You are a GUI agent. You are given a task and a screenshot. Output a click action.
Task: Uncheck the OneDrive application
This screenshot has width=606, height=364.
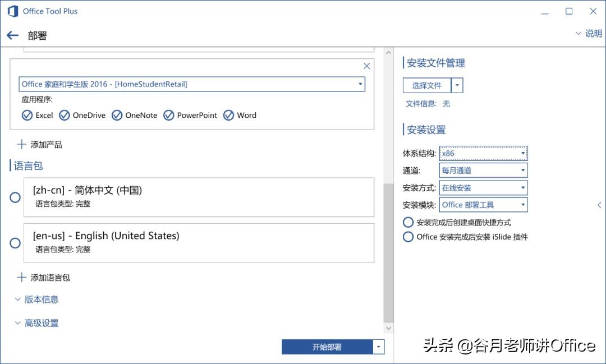(64, 115)
